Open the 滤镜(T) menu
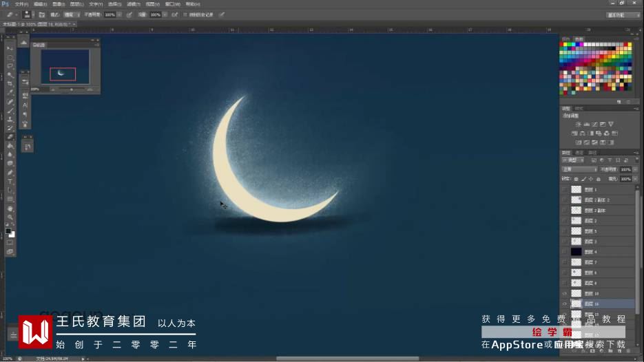The image size is (644, 362). [134, 4]
